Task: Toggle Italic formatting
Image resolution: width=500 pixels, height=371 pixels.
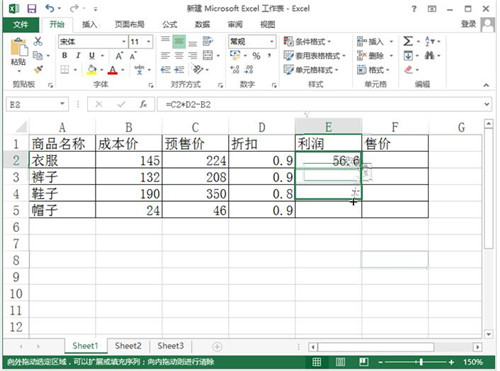Action: pyautogui.click(x=78, y=56)
